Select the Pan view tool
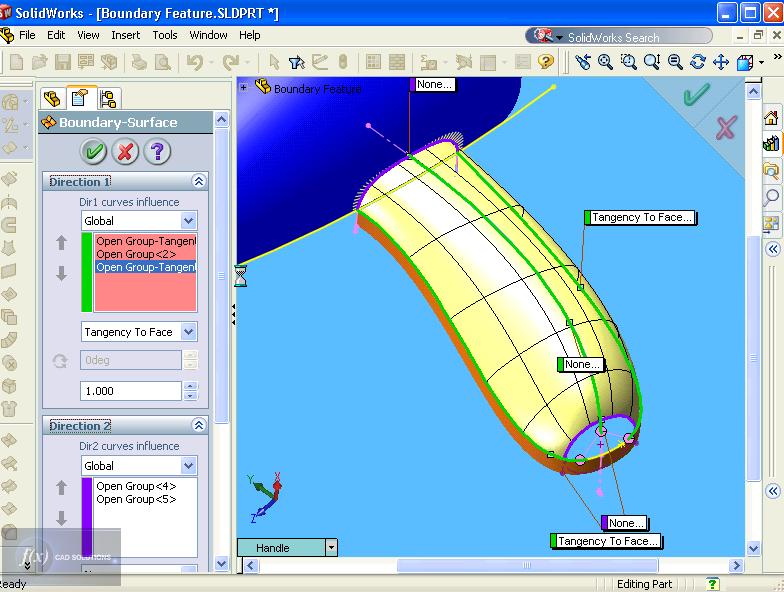 720,62
